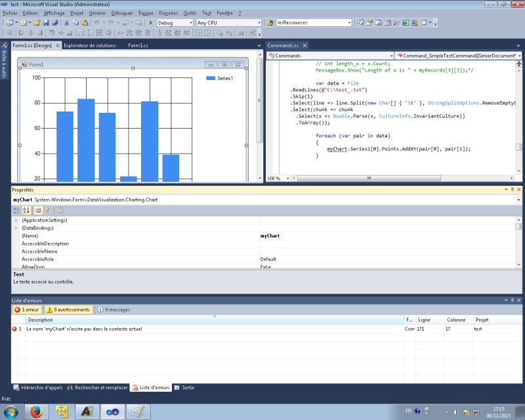Pin the Propriétés panel with pushpin icon
The width and height of the screenshot is (525, 420).
coord(513,190)
